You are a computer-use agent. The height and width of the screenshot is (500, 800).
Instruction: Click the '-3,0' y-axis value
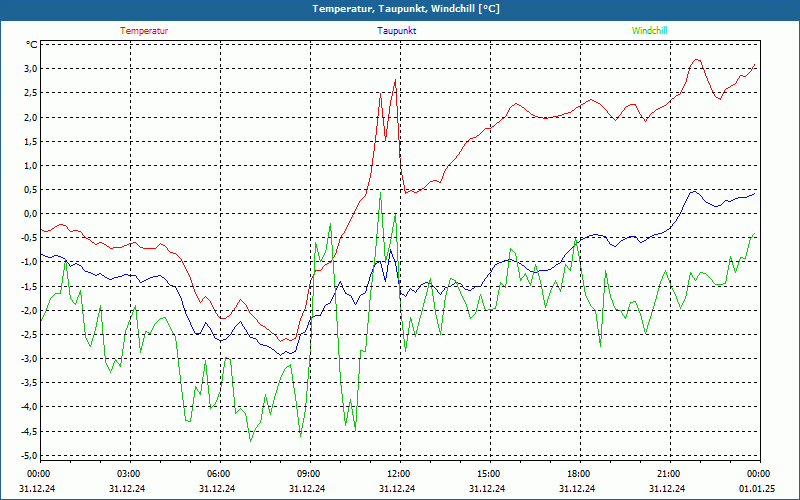[29, 359]
